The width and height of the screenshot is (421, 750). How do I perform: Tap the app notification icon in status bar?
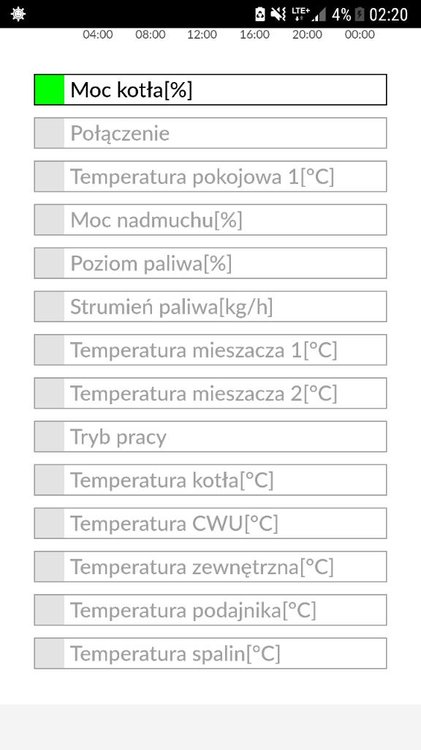click(x=18, y=14)
